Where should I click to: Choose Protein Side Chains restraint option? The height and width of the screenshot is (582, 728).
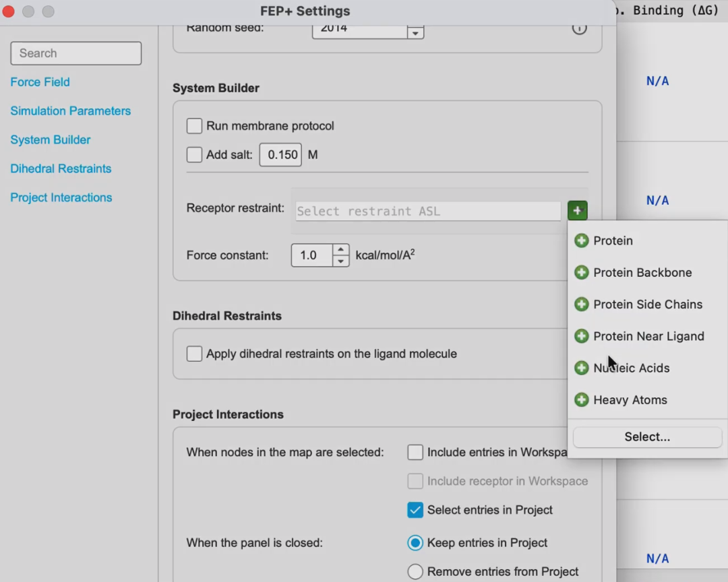648,304
